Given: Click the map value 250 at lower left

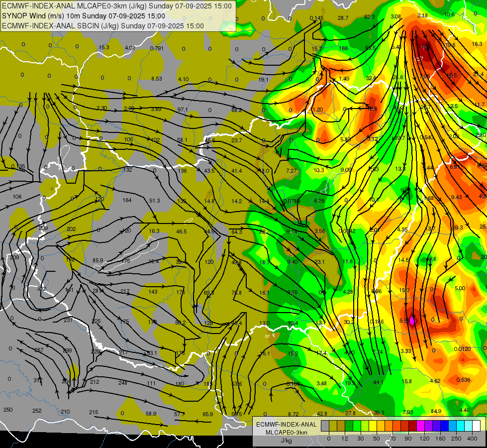Looking at the screenshot, I should 8,410.
